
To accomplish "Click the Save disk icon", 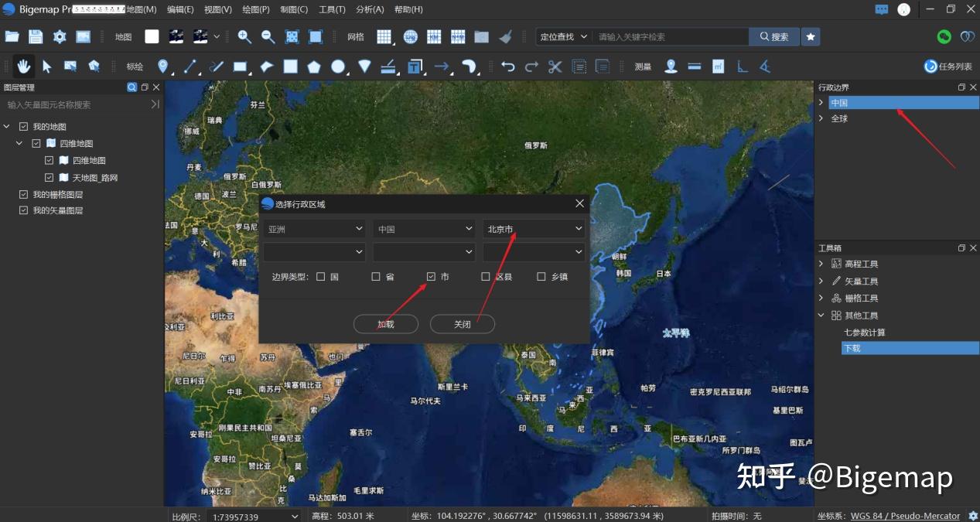I will pyautogui.click(x=36, y=36).
